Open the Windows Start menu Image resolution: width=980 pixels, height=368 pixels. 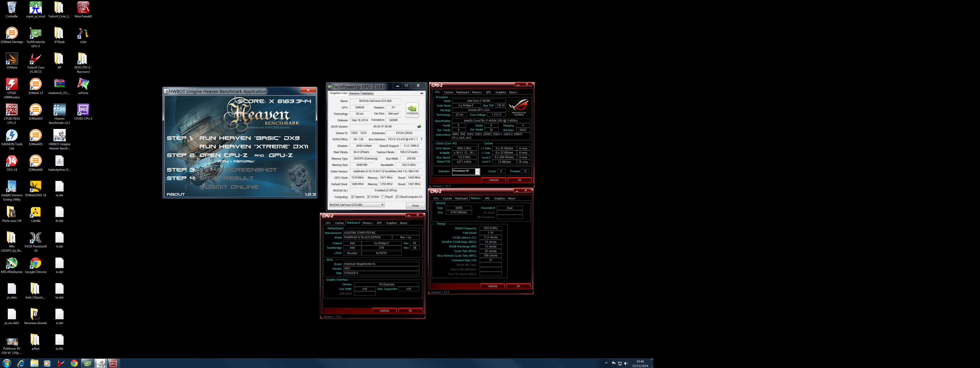6,363
